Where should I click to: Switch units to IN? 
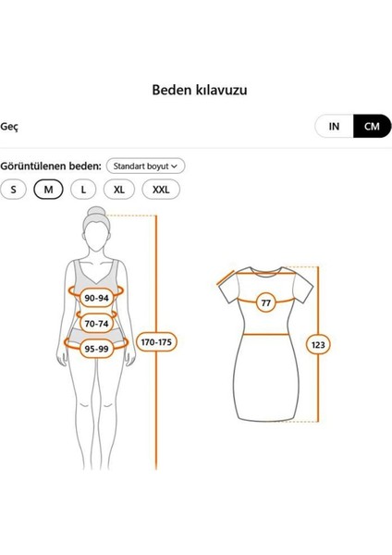pos(334,126)
